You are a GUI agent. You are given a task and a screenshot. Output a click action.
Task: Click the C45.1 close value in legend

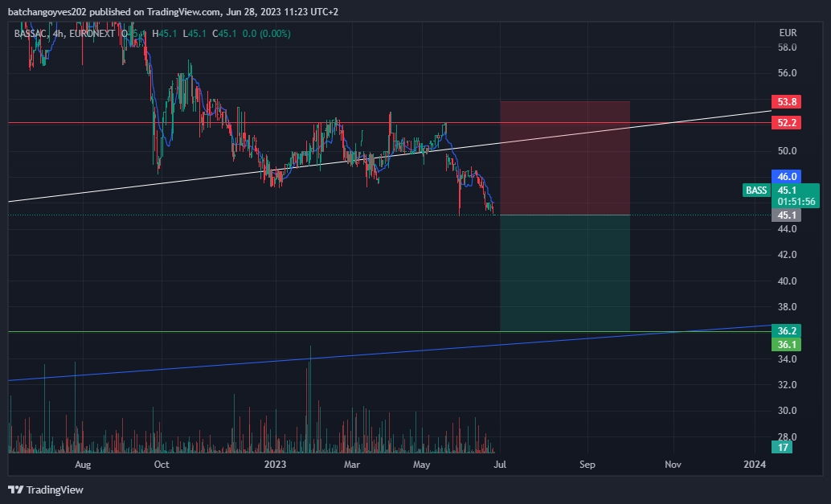[x=225, y=34]
